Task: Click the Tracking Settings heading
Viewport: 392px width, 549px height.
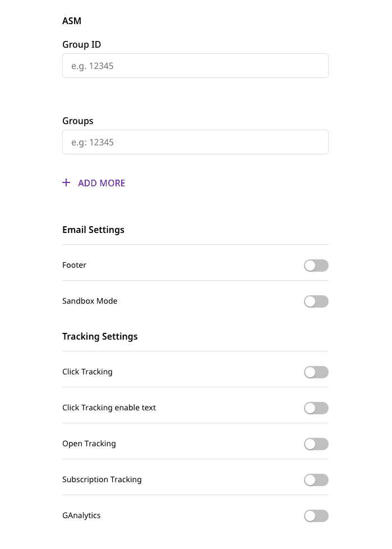Action: (100, 336)
